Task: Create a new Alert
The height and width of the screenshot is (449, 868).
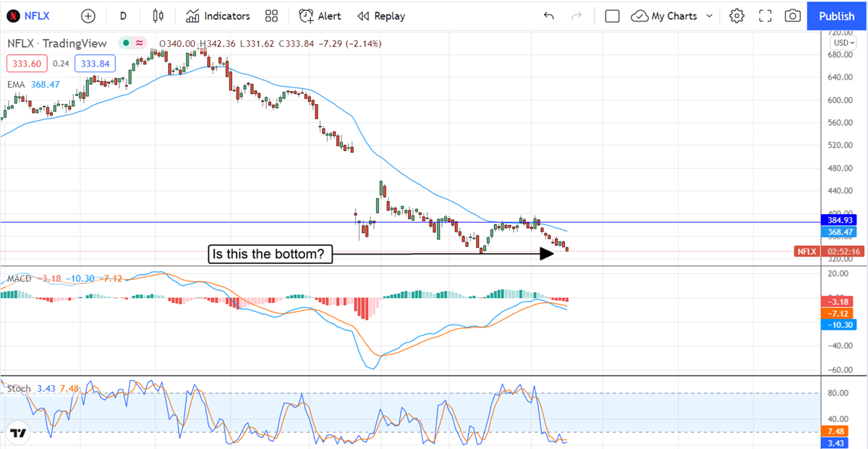Action: point(320,16)
